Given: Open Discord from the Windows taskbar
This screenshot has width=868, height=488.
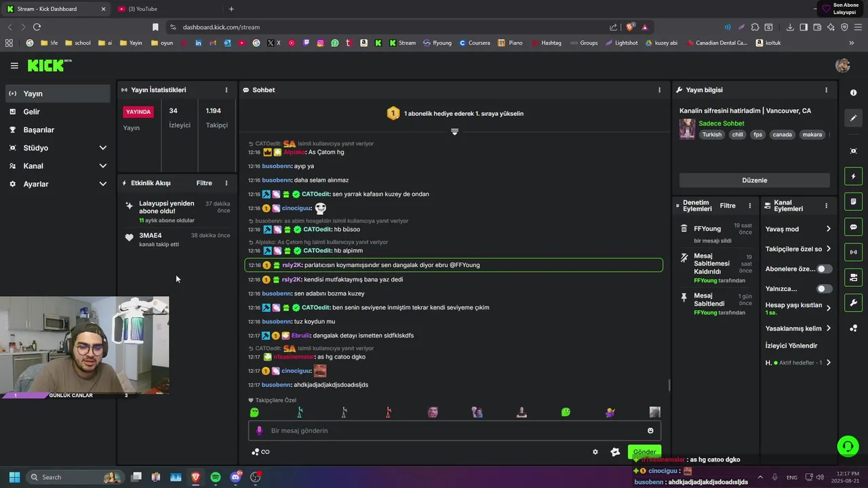Looking at the screenshot, I should 235,477.
